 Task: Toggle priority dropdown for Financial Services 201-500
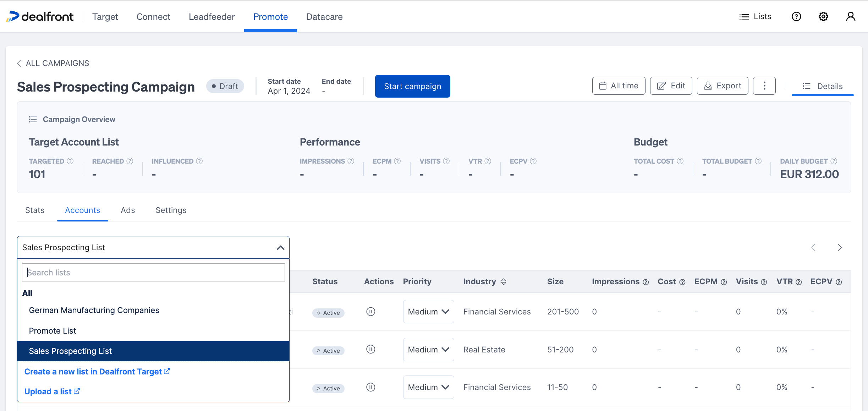pos(429,312)
